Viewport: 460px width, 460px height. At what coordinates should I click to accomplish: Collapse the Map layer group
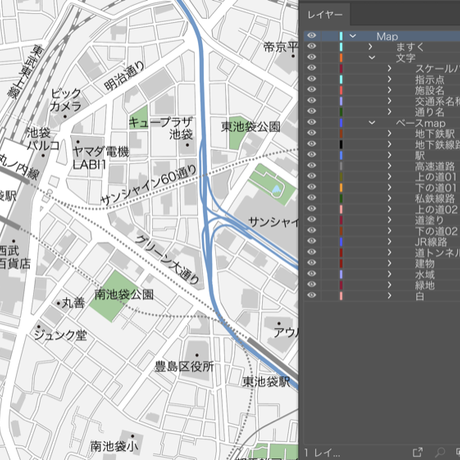click(353, 36)
